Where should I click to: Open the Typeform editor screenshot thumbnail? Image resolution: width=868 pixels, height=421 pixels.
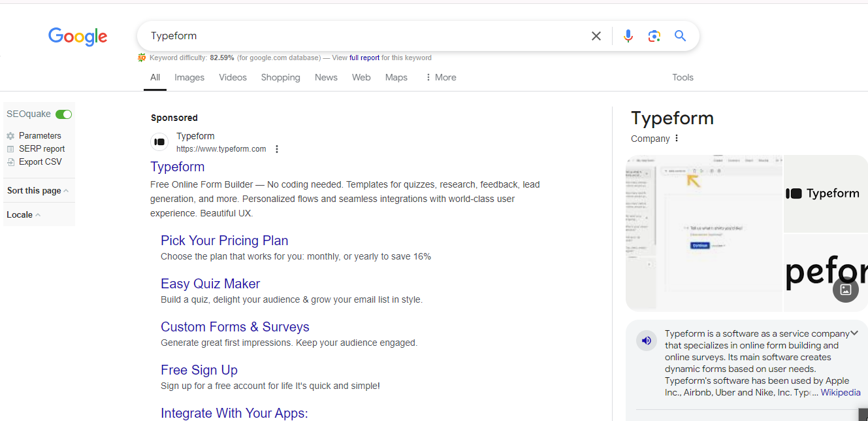(x=703, y=233)
